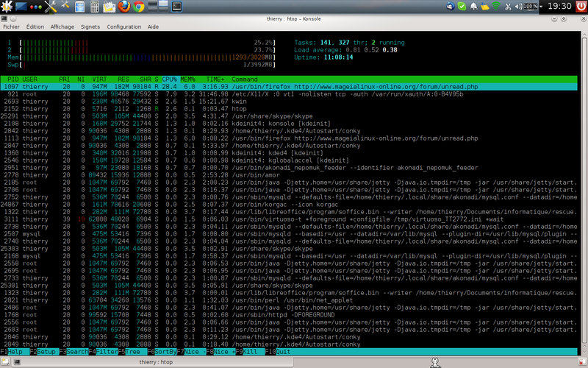Select the /usr/bin/korgac process row
Viewport: 588px width, 368px height.
(x=289, y=205)
